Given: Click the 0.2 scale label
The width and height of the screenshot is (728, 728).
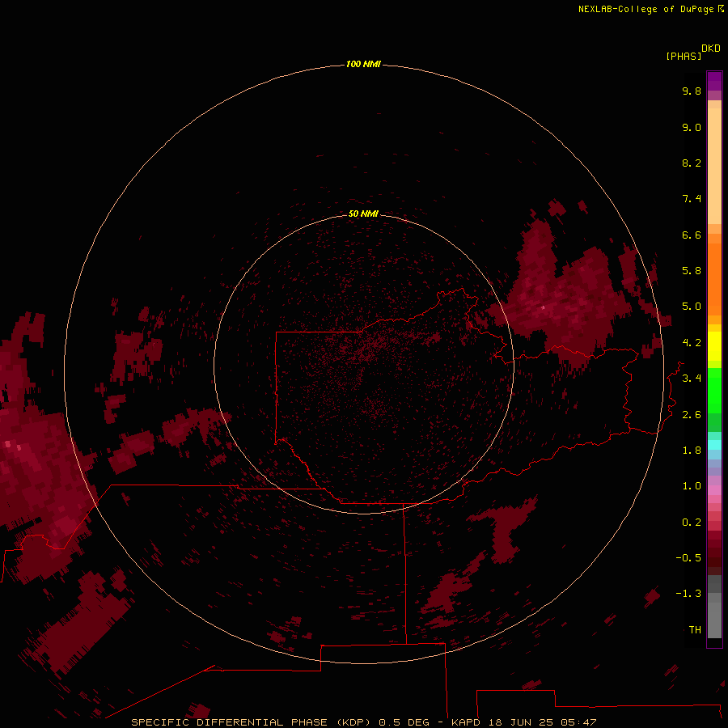Looking at the screenshot, I should coord(692,523).
